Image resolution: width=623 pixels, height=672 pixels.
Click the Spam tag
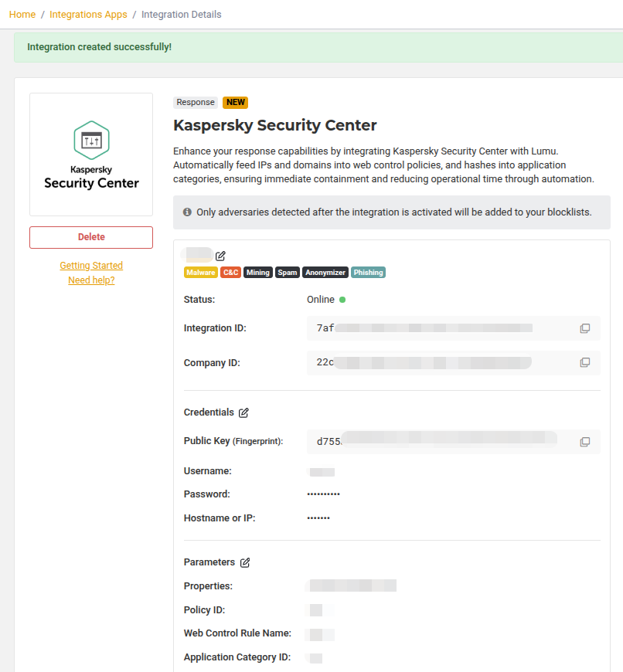pos(288,273)
